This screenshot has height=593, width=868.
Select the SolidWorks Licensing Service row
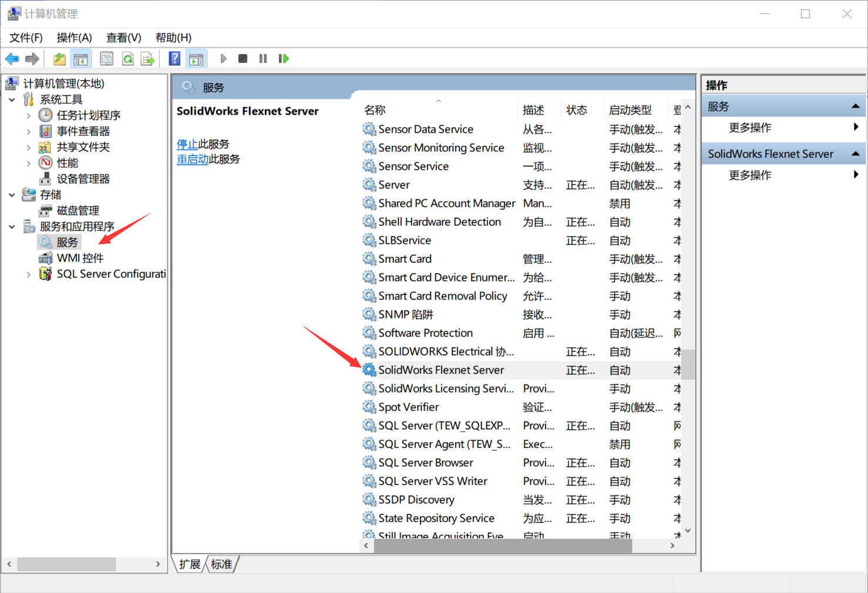(521, 388)
